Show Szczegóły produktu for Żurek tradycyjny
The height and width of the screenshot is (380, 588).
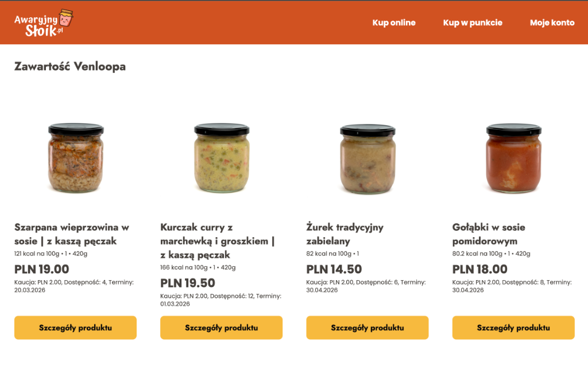pyautogui.click(x=367, y=328)
